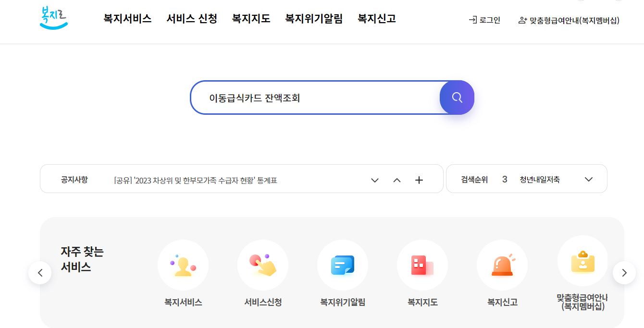Open the 서비스 신청 menu

(x=192, y=19)
